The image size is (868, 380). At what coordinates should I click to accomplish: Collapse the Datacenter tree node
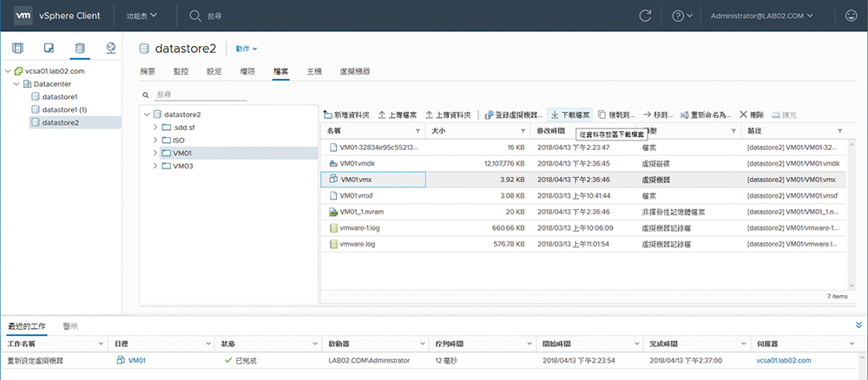click(16, 84)
